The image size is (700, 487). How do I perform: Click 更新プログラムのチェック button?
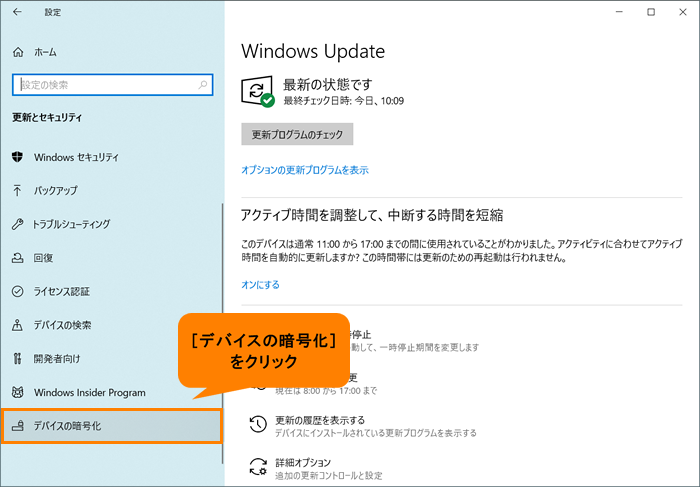[297, 134]
